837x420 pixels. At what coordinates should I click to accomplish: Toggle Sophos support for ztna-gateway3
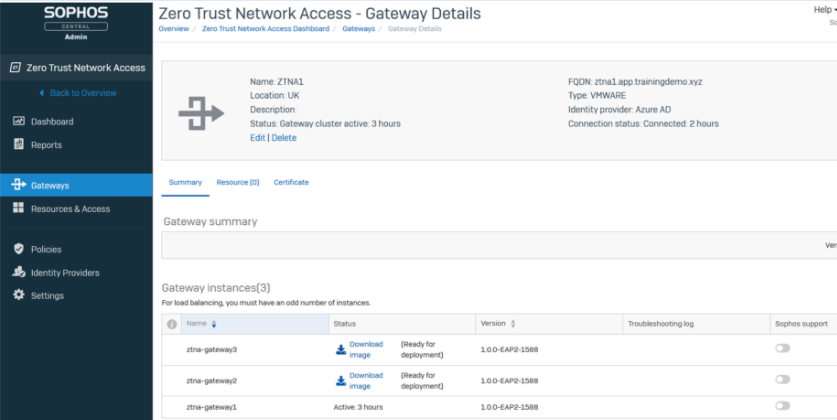coord(783,348)
